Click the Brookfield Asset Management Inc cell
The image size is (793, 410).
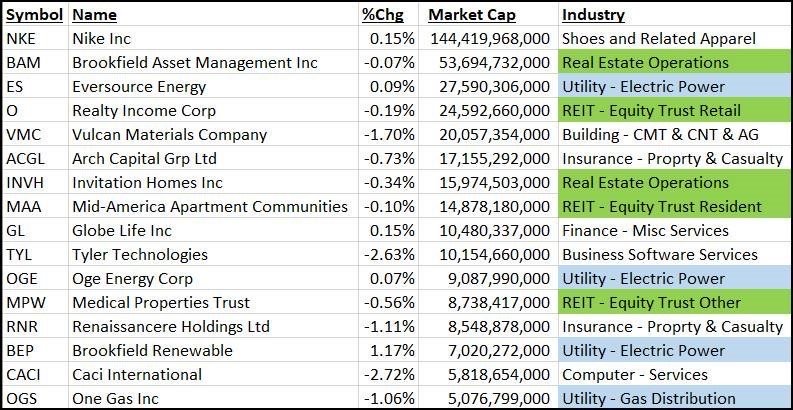coord(194,63)
